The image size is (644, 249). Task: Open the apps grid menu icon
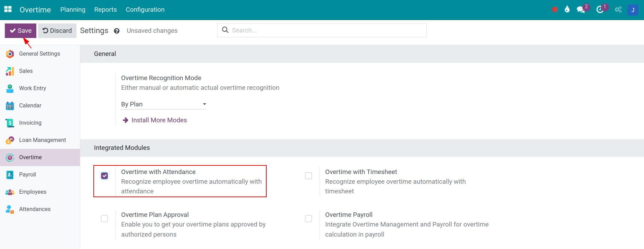tap(8, 9)
